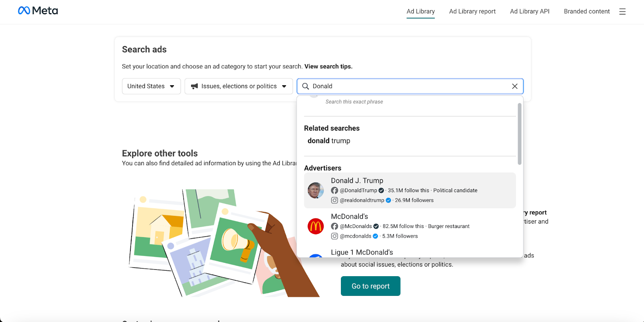Select the Donald J. Trump advertiser
644x322 pixels.
410,190
